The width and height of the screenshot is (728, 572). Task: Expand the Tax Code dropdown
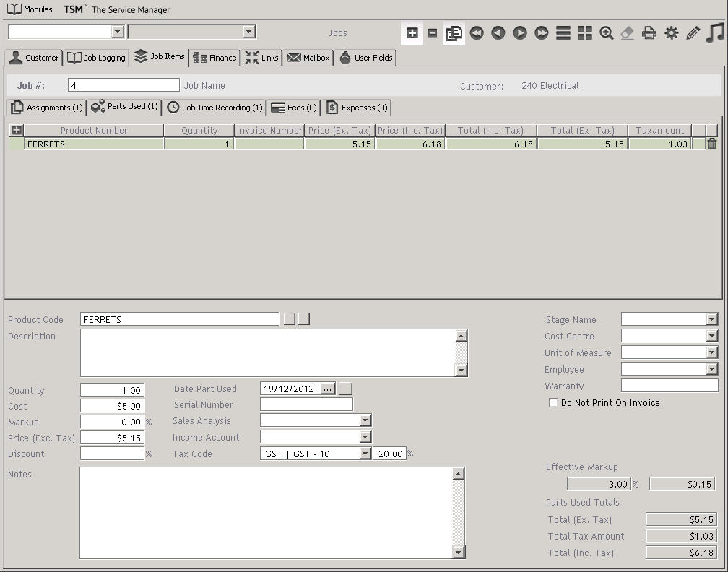click(x=365, y=454)
